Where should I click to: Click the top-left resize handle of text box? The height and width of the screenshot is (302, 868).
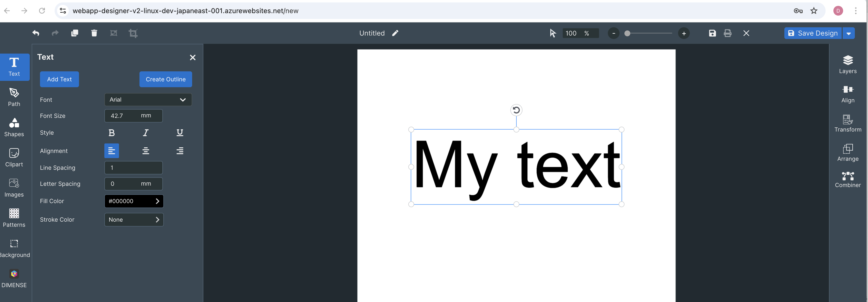pyautogui.click(x=411, y=130)
